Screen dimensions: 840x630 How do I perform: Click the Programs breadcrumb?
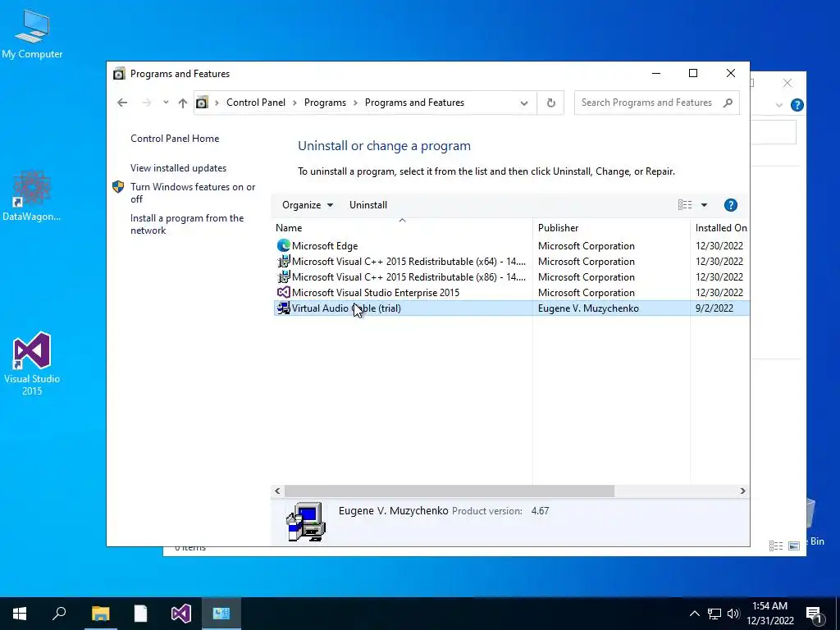point(325,103)
